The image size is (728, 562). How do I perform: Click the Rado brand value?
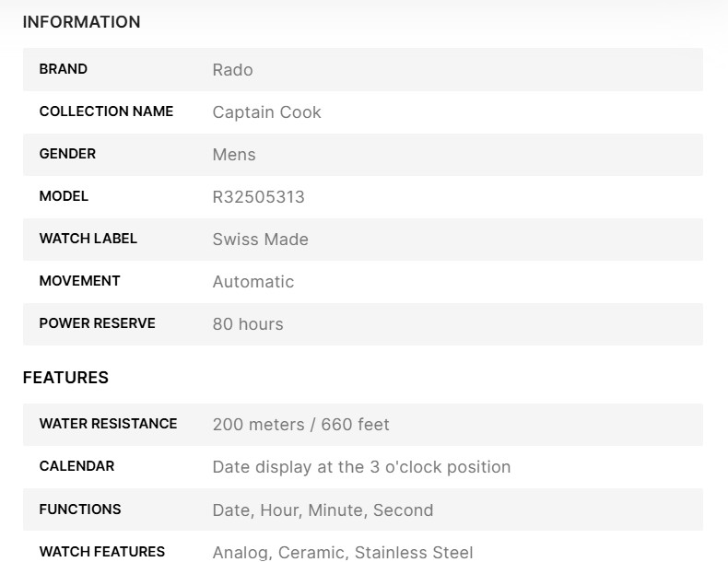232,70
